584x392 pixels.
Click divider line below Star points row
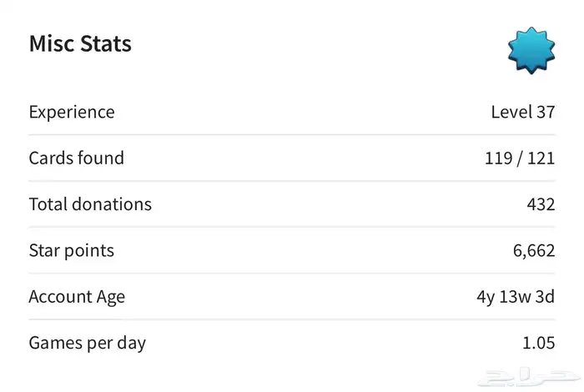(x=292, y=273)
